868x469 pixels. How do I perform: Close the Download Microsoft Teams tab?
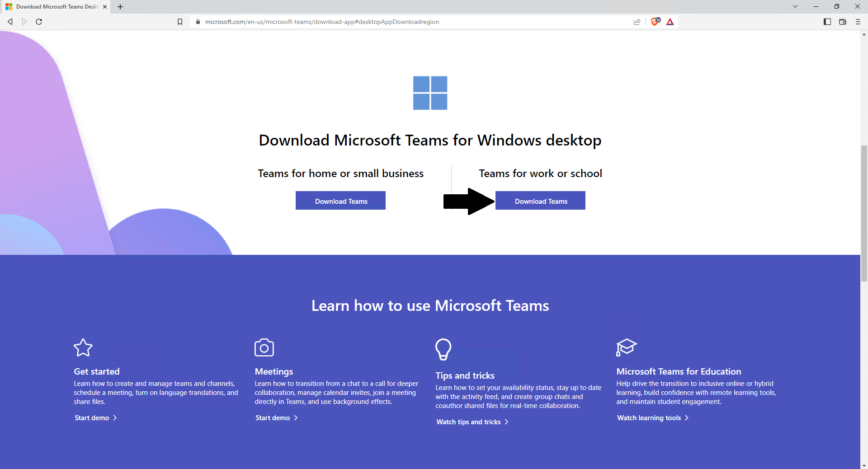click(105, 7)
